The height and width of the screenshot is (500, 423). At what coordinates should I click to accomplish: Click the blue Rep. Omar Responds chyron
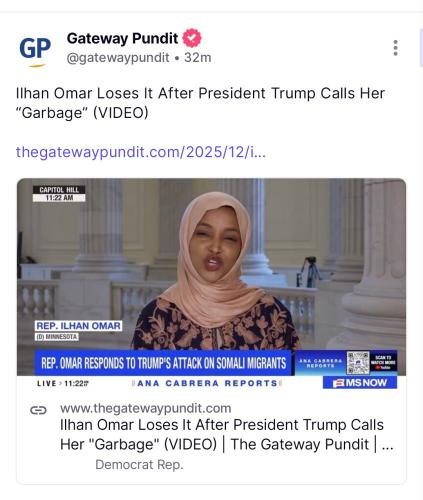tap(163, 363)
